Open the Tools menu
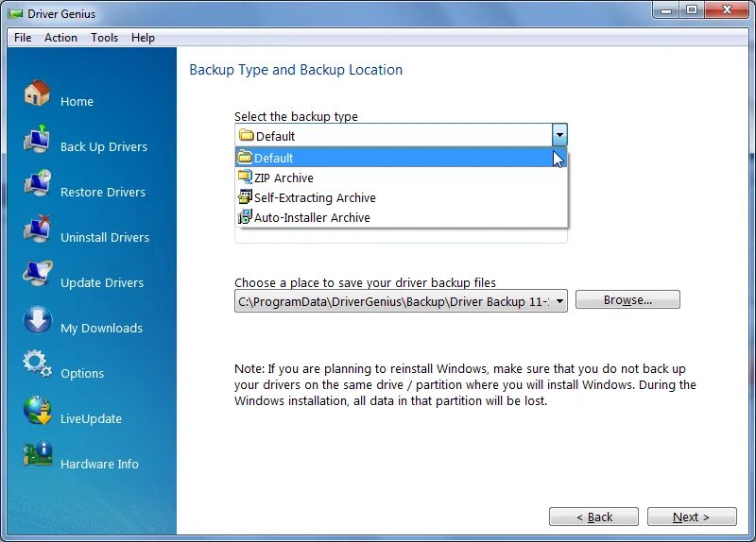The width and height of the screenshot is (756, 542). (x=104, y=38)
